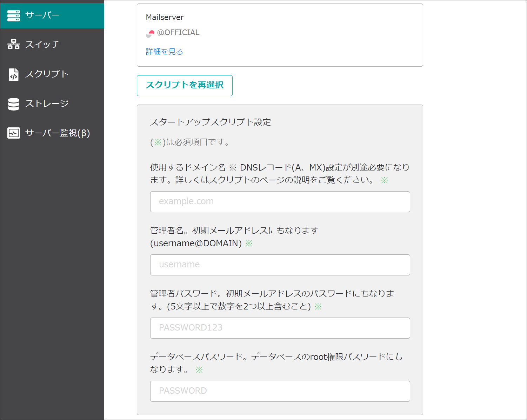Viewport: 527px width, 420px height.
Task: Select the database PASSWORD input field
Action: [280, 391]
